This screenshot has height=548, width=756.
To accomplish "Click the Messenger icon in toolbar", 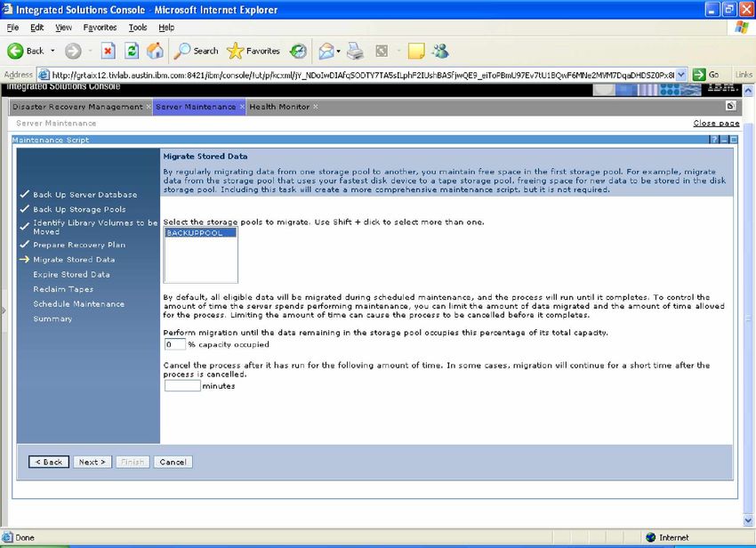I will pyautogui.click(x=440, y=51).
